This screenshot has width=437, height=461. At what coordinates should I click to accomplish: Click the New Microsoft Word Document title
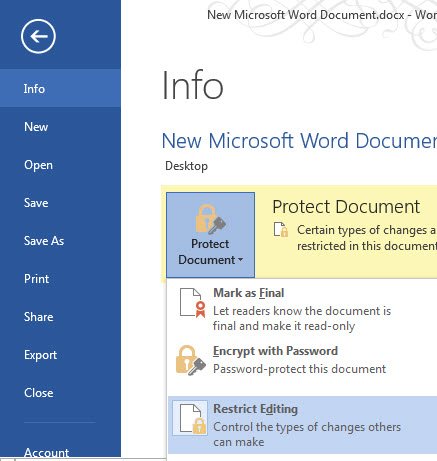click(299, 140)
